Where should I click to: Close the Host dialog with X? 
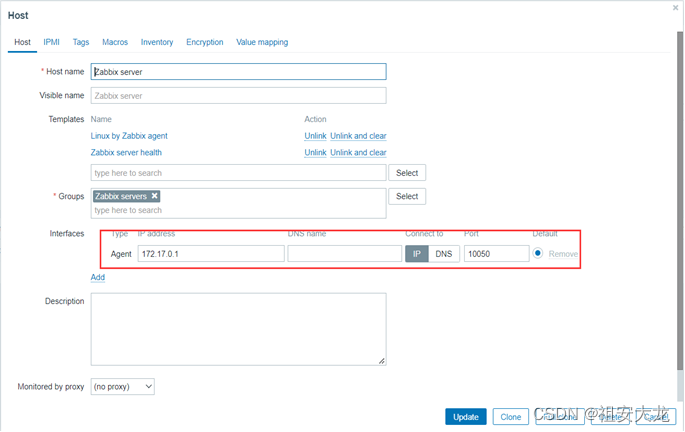[x=675, y=8]
